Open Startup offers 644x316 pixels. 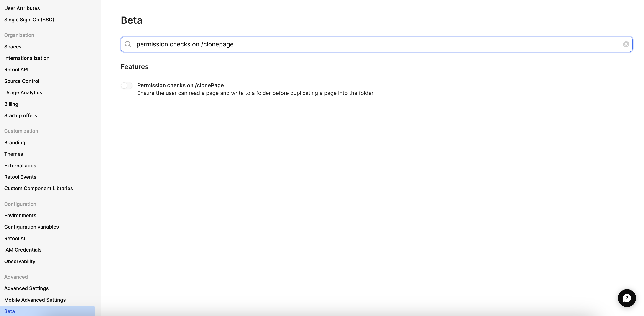(x=20, y=115)
